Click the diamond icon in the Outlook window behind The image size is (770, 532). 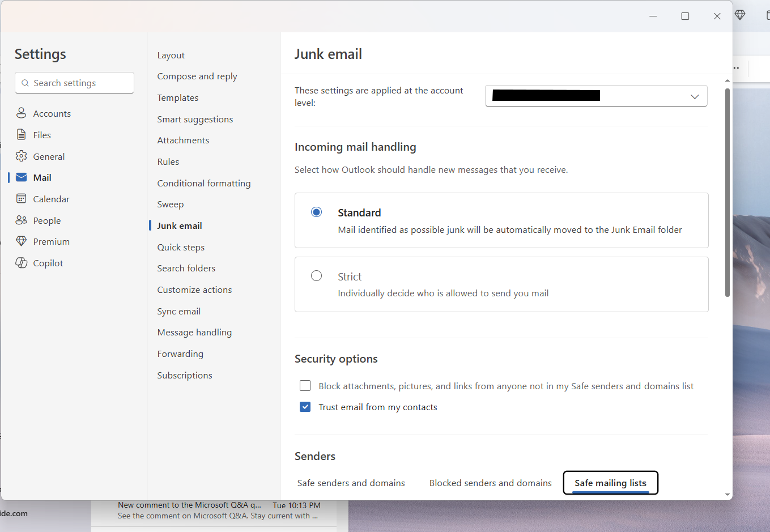click(740, 15)
